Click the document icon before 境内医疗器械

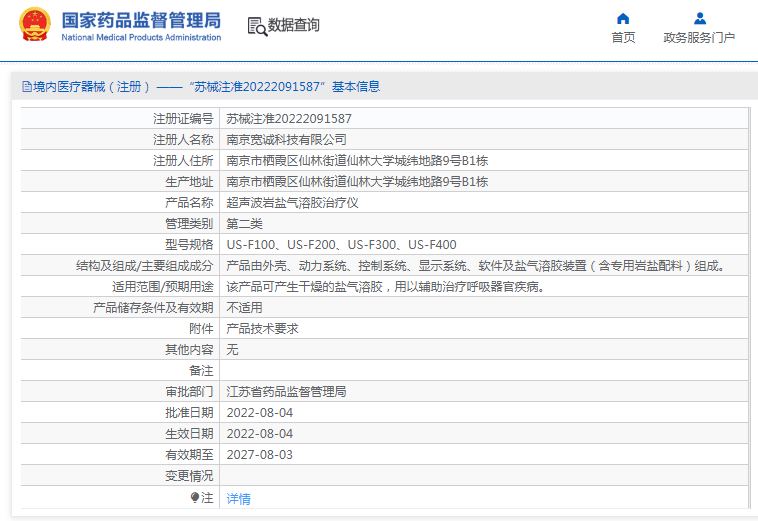pos(27,87)
